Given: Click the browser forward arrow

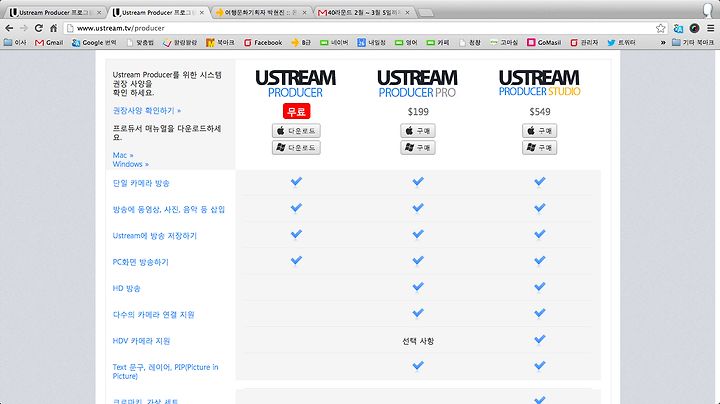Looking at the screenshot, I should [x=24, y=28].
